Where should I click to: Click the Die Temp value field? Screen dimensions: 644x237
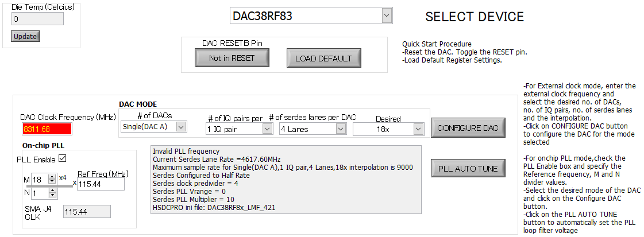click(x=37, y=18)
